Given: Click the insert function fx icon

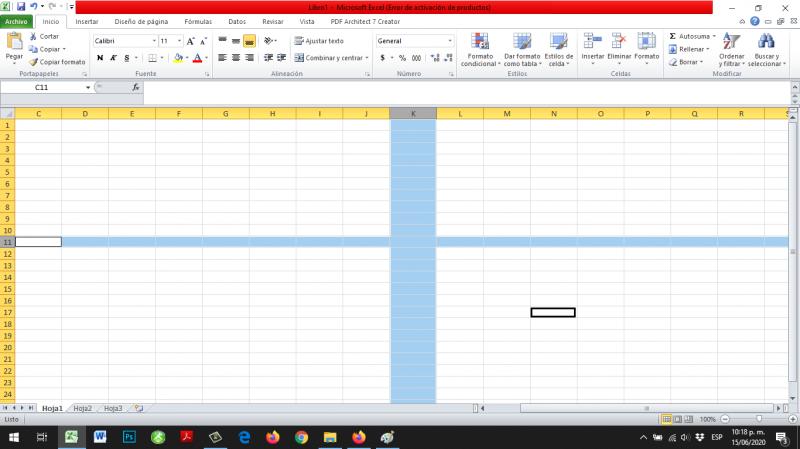Looking at the screenshot, I should click(136, 88).
